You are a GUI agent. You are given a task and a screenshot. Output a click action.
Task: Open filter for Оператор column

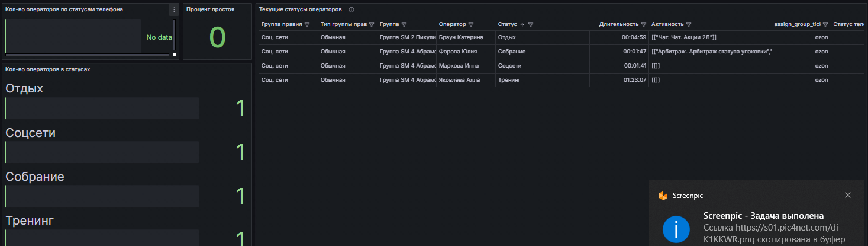(471, 25)
